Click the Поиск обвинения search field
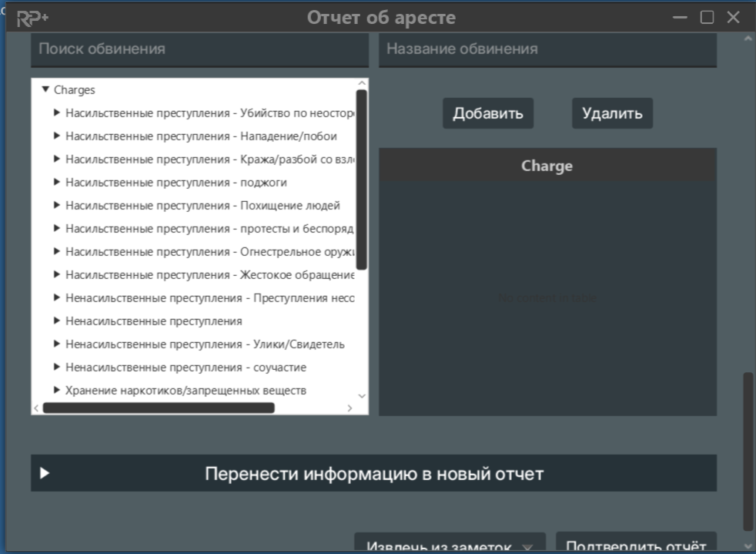 (199, 49)
